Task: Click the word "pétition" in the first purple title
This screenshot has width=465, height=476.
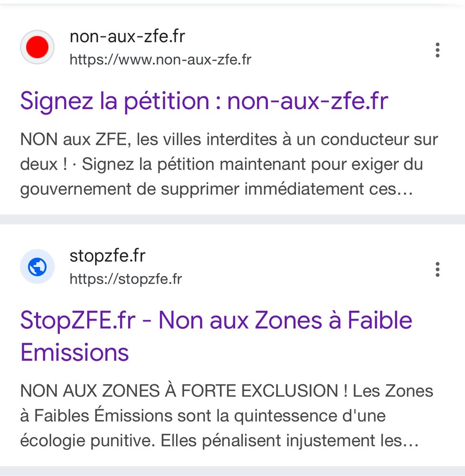Action: (x=167, y=102)
